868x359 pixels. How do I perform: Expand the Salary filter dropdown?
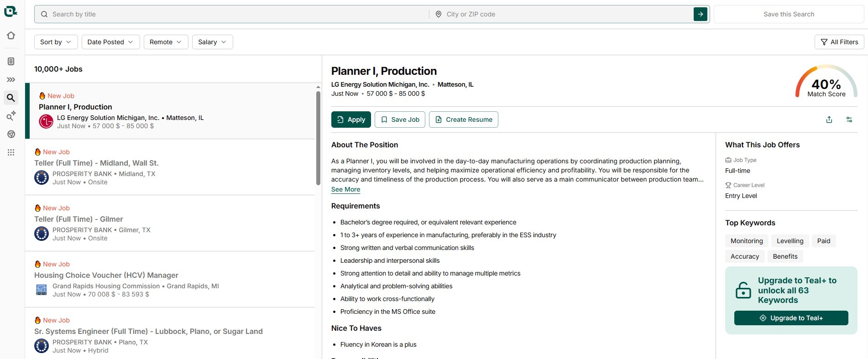[212, 42]
